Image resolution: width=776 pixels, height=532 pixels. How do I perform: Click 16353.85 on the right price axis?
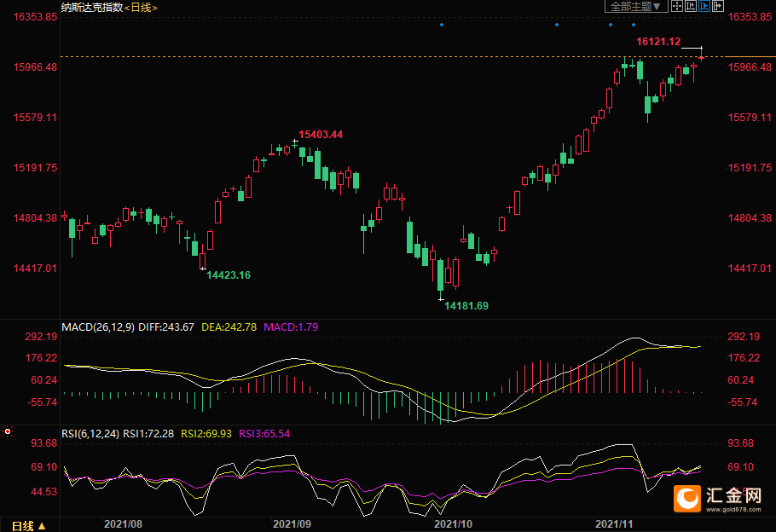[x=750, y=17]
